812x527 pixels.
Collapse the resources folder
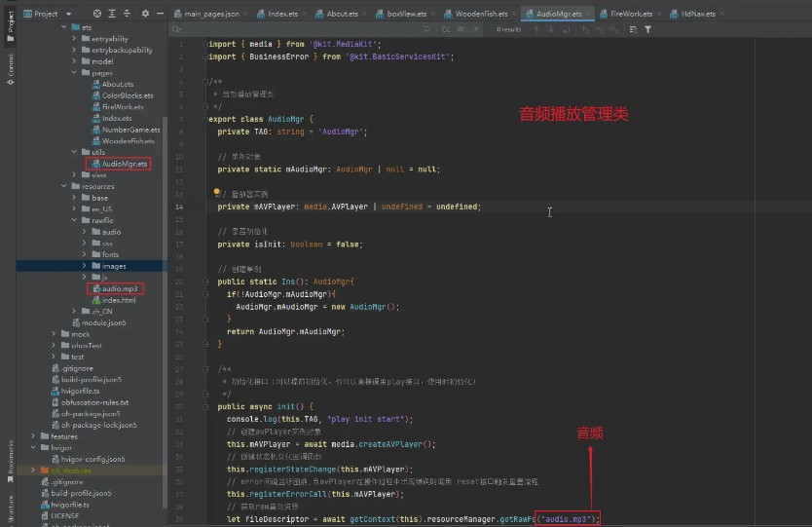[63, 186]
